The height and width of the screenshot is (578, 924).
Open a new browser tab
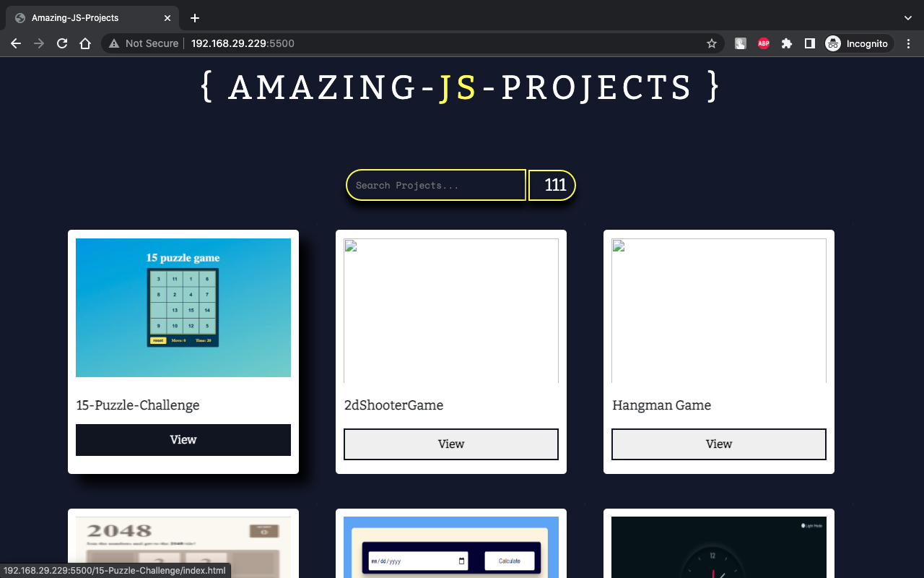pyautogui.click(x=194, y=17)
